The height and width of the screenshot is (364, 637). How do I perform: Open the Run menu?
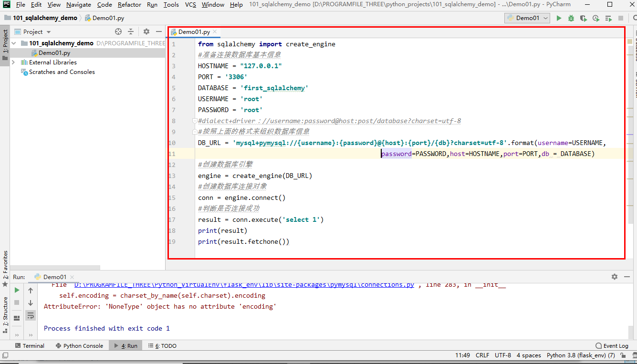coord(152,4)
